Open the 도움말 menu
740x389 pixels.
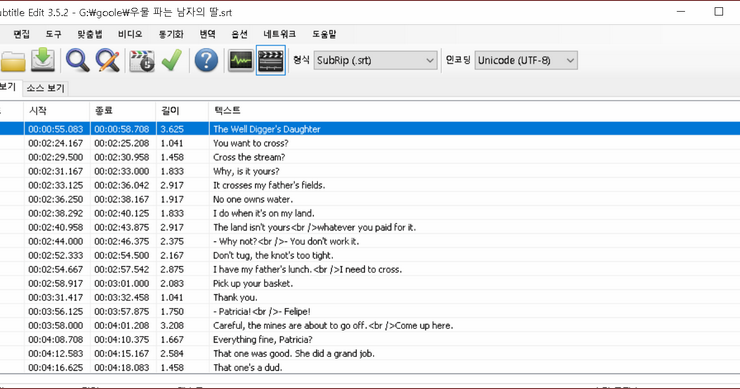point(324,34)
